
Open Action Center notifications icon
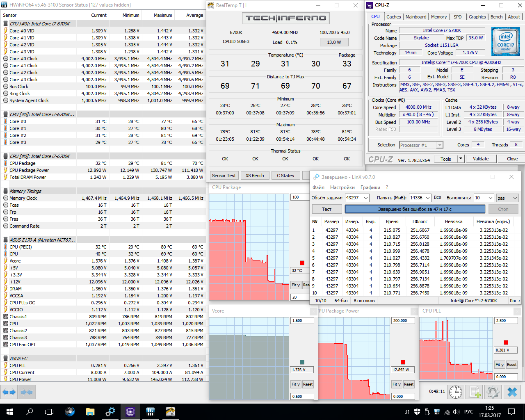511,412
